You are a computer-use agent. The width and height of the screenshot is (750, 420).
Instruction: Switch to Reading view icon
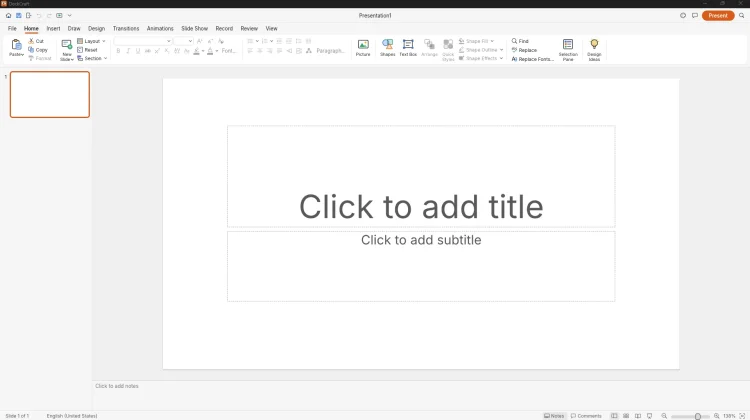pos(638,416)
